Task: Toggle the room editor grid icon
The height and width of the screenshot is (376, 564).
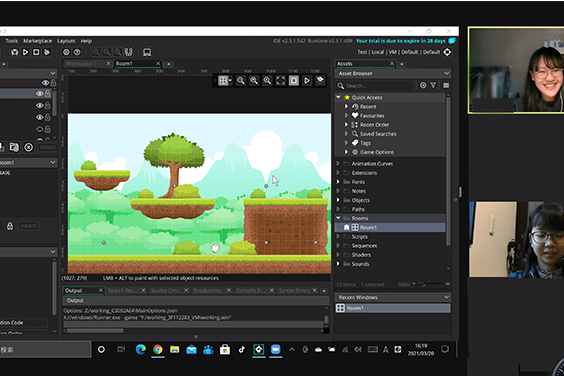Action: point(223,81)
